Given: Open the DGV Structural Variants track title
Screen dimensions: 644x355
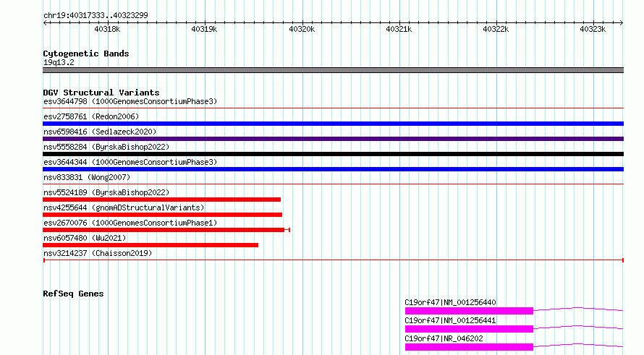Looking at the screenshot, I should (x=101, y=93).
